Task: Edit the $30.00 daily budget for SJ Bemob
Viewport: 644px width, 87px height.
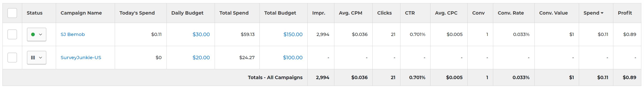Action: [201, 34]
